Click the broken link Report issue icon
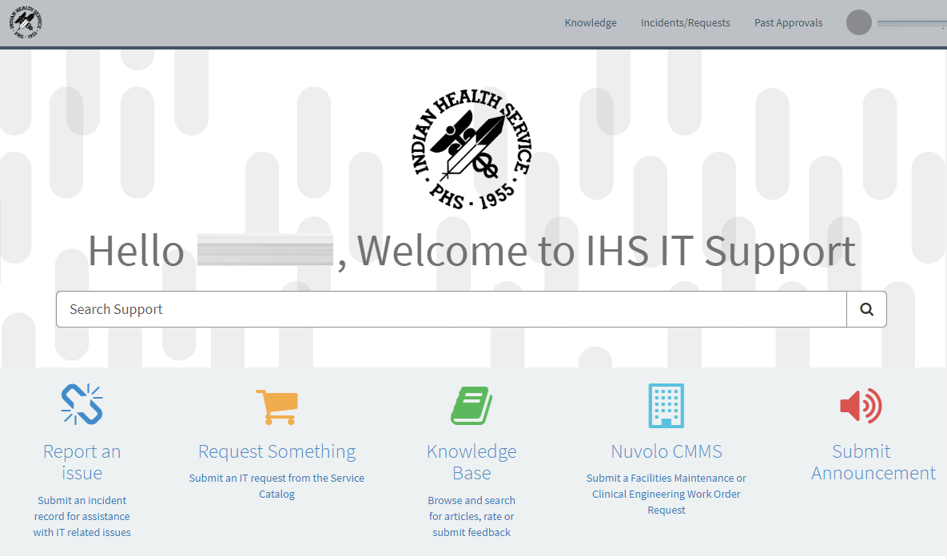The image size is (947, 560). click(x=82, y=404)
